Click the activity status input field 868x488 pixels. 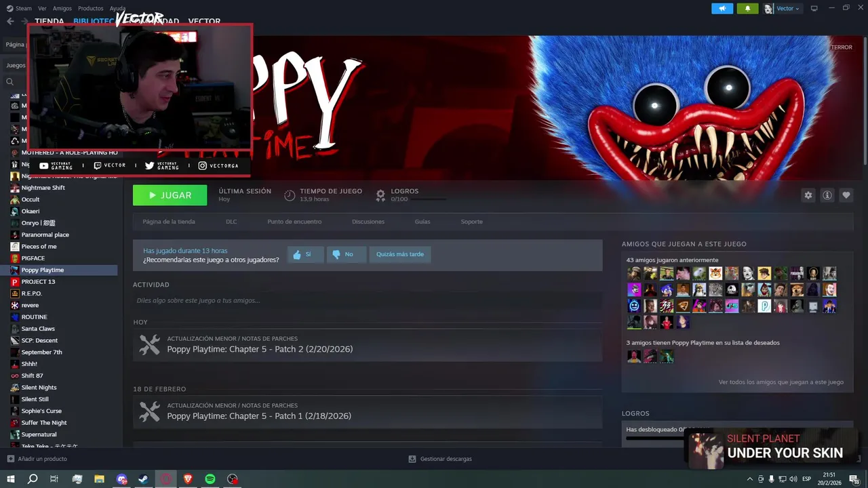[x=368, y=300]
